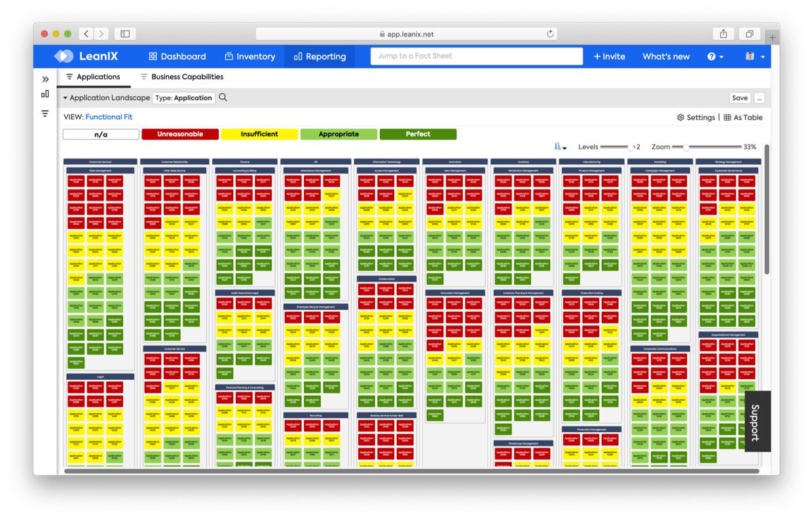The height and width of the screenshot is (518, 812).
Task: Click the Jump to a Fact Sheet field
Action: tap(476, 56)
